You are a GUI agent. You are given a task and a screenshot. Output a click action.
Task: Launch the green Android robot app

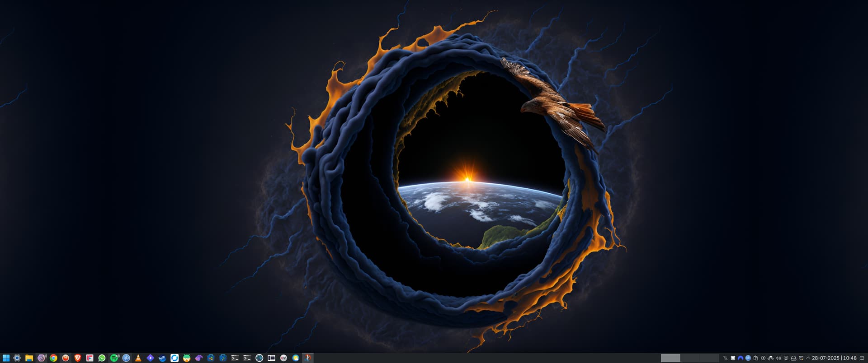pos(187,358)
